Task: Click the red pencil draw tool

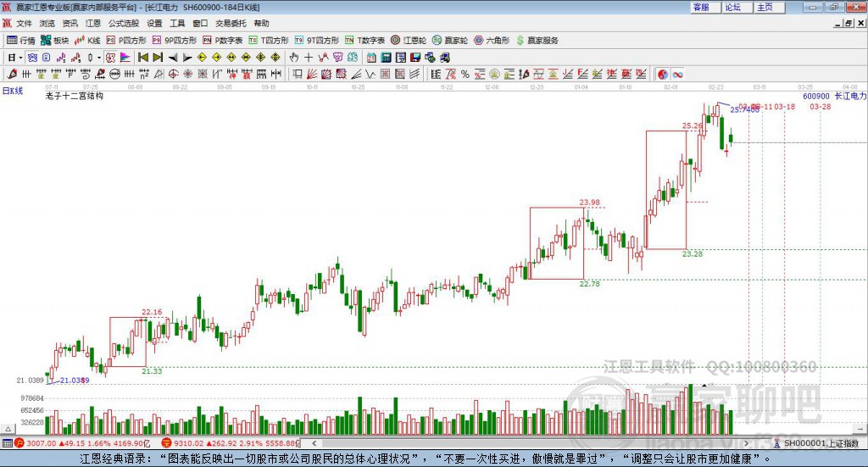Action: pyautogui.click(x=12, y=74)
